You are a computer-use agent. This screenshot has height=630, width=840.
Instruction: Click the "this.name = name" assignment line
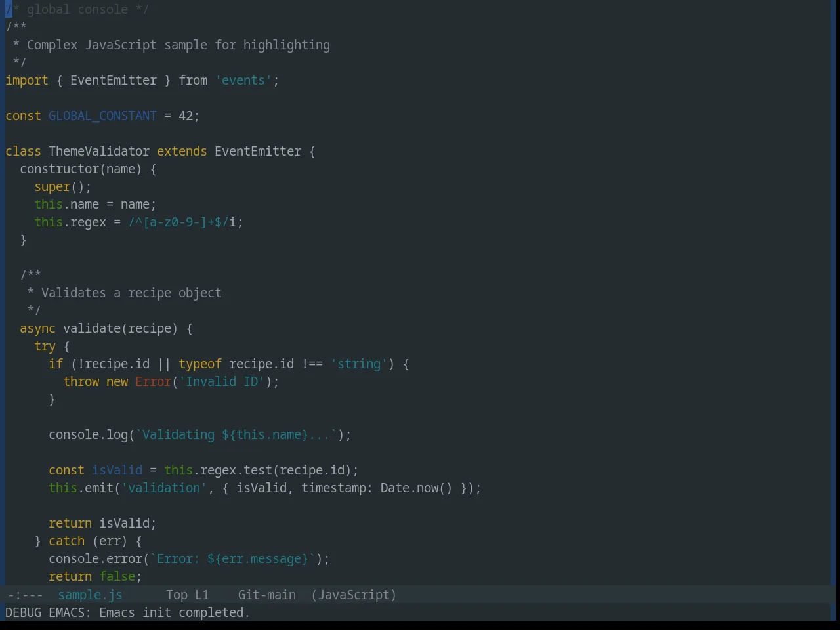click(x=95, y=204)
